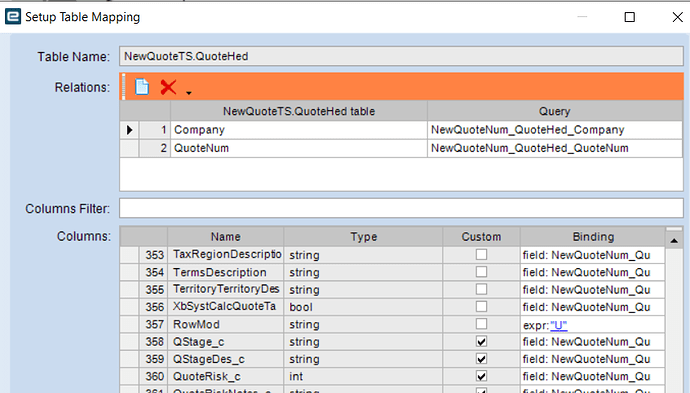Select the RowMod name cell

[226, 324]
